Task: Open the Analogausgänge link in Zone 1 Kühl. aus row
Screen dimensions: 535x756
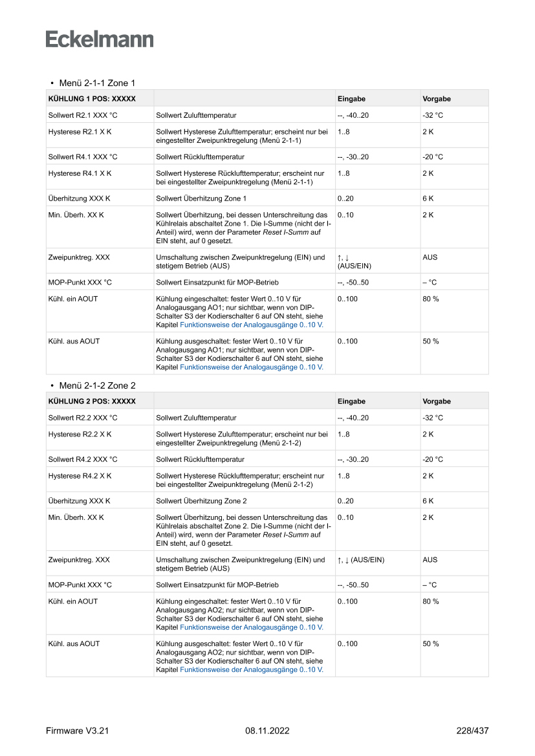Action: pyautogui.click(x=252, y=367)
